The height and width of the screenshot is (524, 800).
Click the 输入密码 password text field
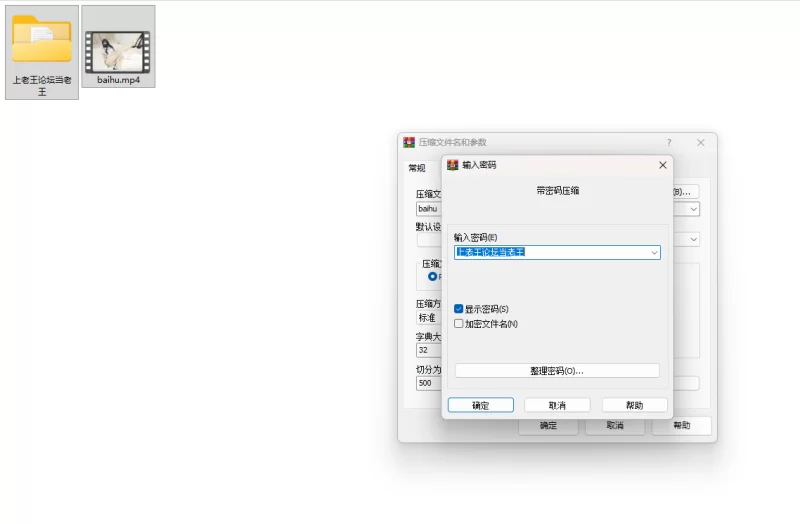pos(550,253)
